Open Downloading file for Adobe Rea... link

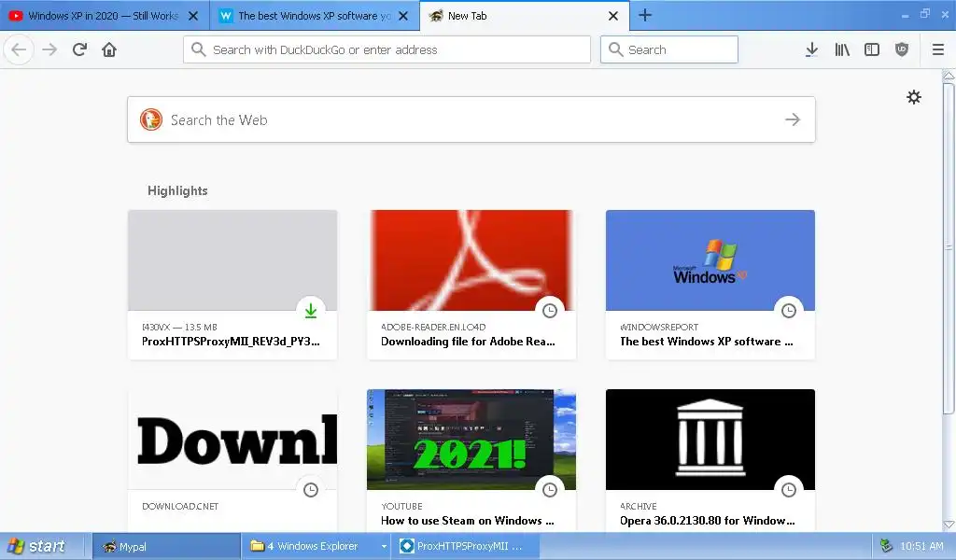(x=468, y=342)
